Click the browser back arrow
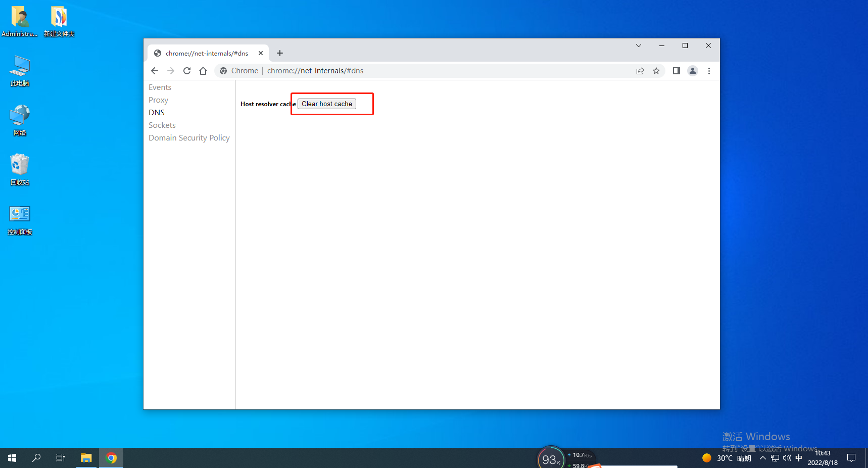Viewport: 868px width, 468px height. tap(155, 71)
